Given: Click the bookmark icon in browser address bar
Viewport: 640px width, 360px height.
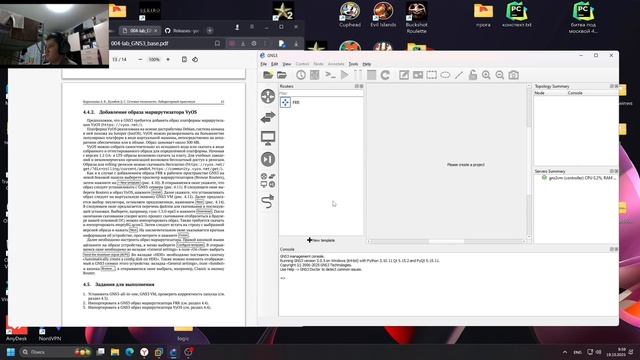Looking at the screenshot, I should click(x=217, y=43).
